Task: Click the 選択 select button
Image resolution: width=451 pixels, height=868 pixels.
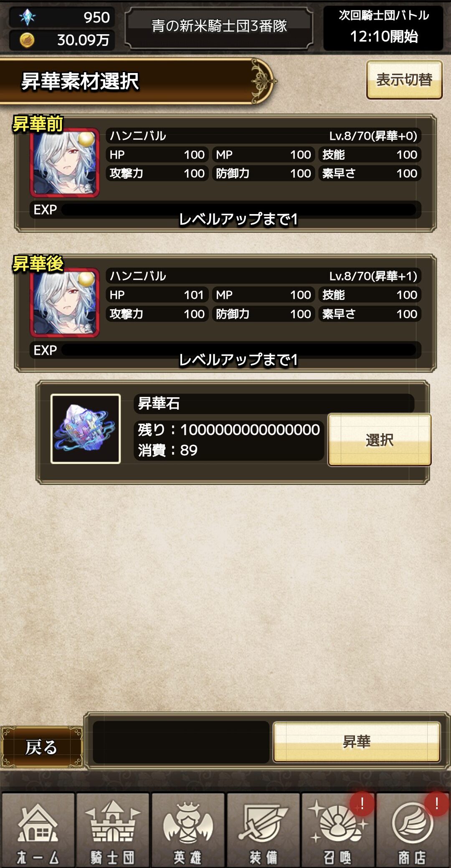Action: pos(379,440)
